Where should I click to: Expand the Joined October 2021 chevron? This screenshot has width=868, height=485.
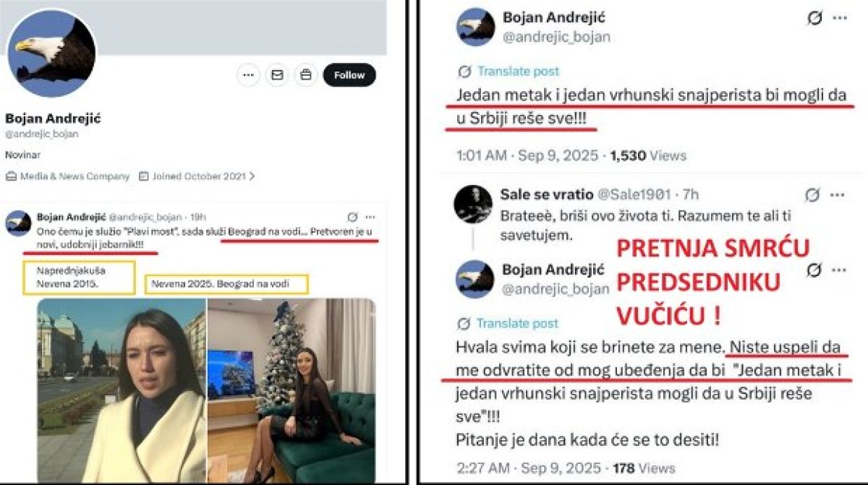point(252,176)
